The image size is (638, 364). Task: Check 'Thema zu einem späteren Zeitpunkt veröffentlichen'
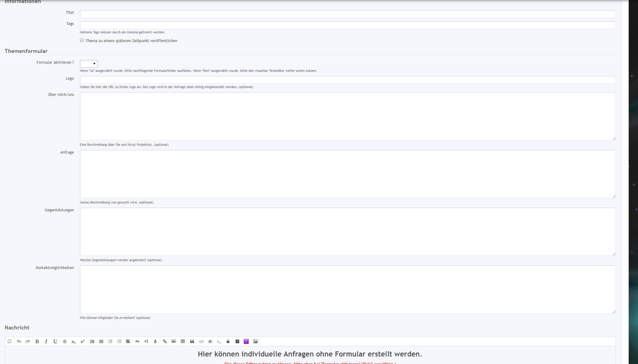pyautogui.click(x=82, y=40)
